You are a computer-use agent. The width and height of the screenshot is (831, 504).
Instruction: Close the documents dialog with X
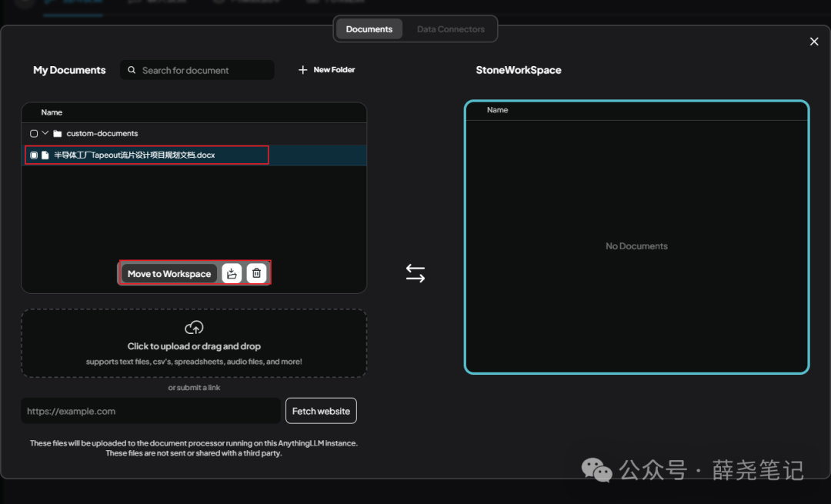814,42
